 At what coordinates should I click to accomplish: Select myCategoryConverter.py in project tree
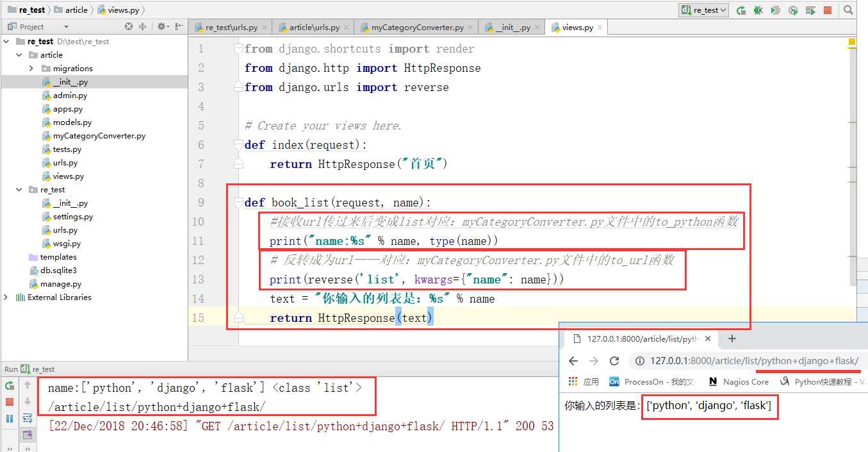(x=94, y=135)
